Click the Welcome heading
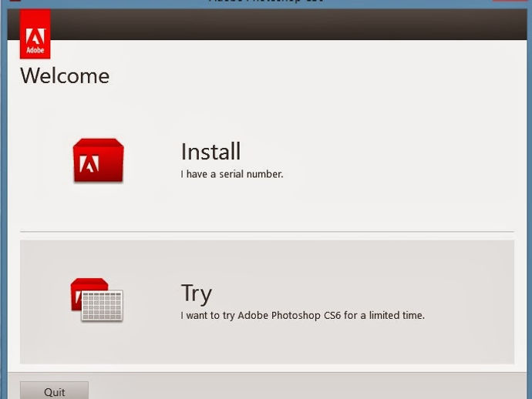Screen dimensions: 532x399 (x=65, y=75)
